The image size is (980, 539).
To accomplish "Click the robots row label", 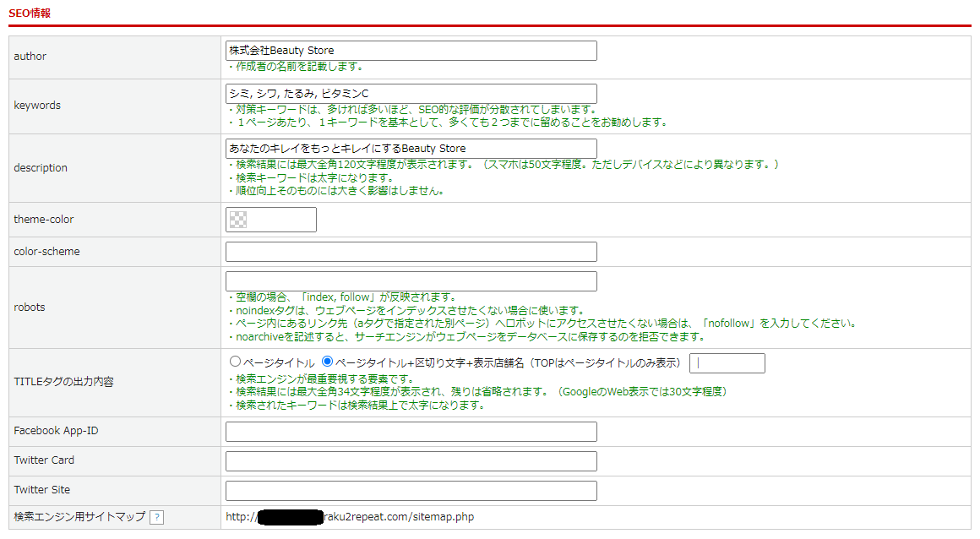I will tap(30, 307).
